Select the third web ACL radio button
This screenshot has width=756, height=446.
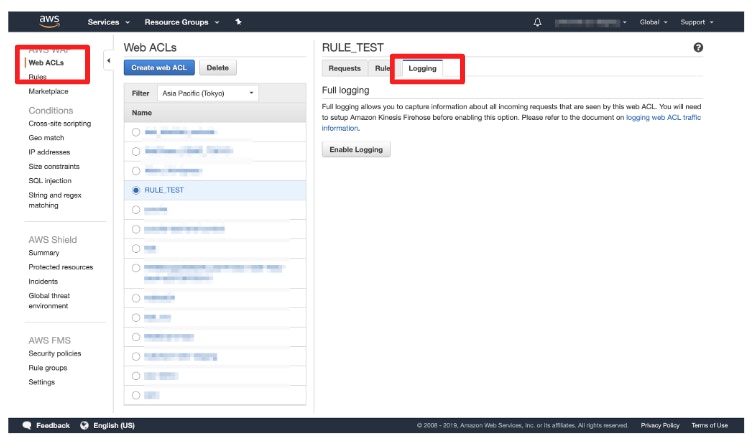coord(136,171)
